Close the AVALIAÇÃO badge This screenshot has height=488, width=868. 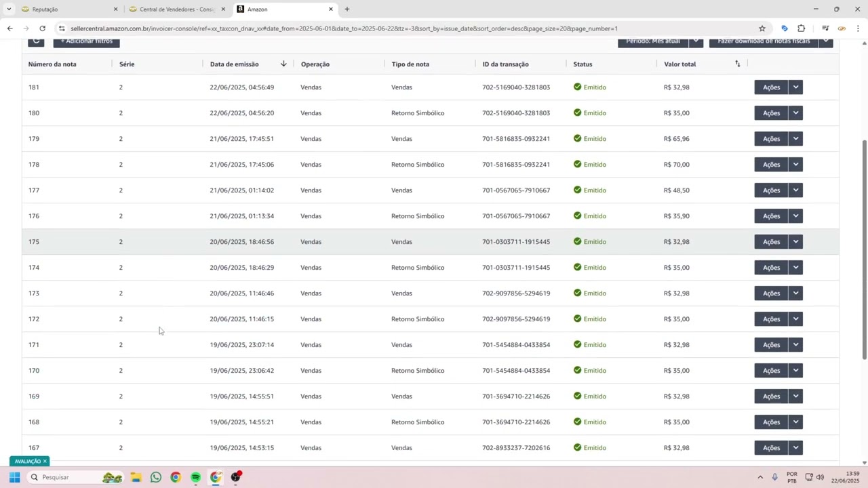[45, 462]
